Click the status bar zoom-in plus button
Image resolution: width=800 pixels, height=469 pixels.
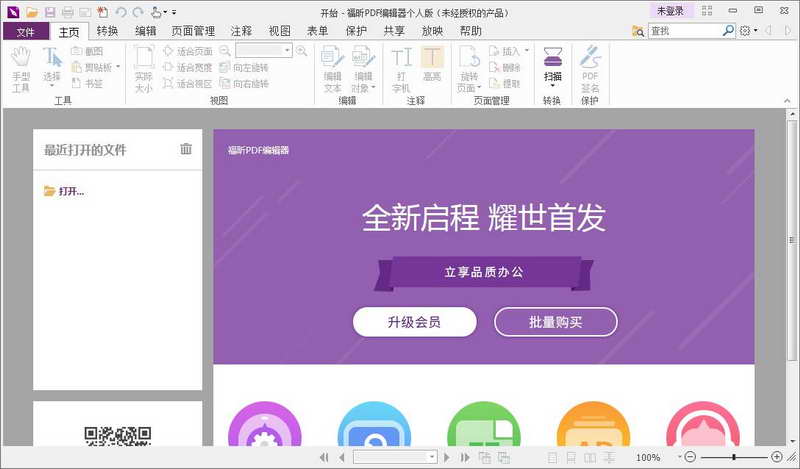(x=777, y=457)
